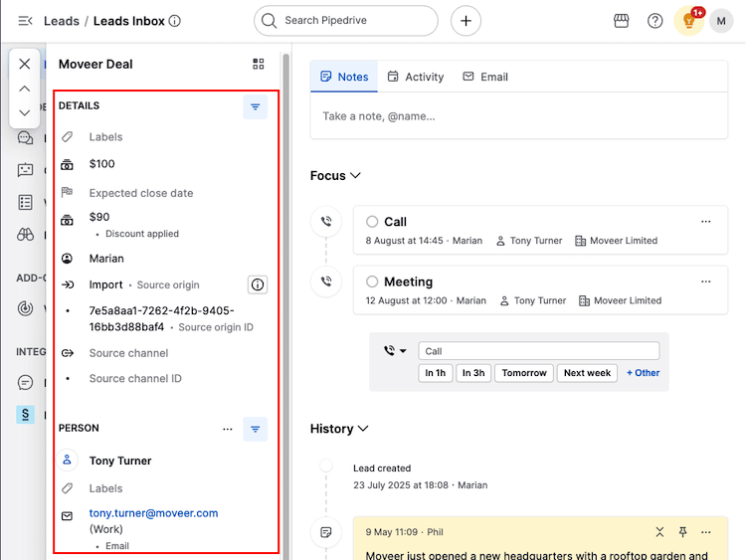Image resolution: width=746 pixels, height=560 pixels.
Task: Click the $100 deal value
Action: [x=101, y=164]
